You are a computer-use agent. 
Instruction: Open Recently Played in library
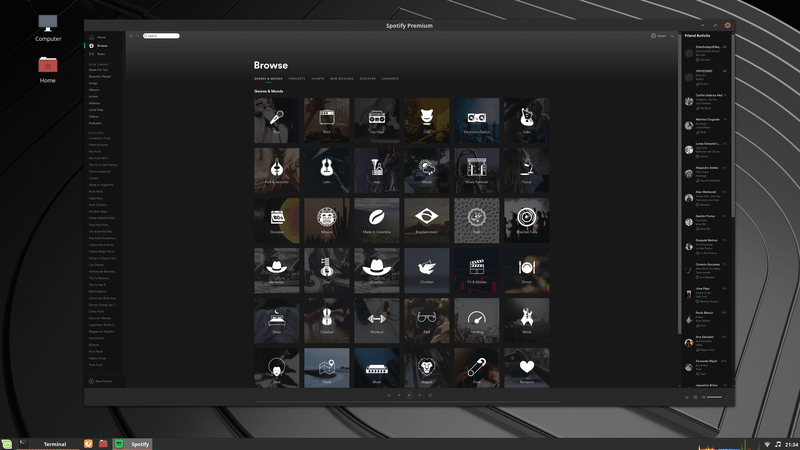click(99, 77)
